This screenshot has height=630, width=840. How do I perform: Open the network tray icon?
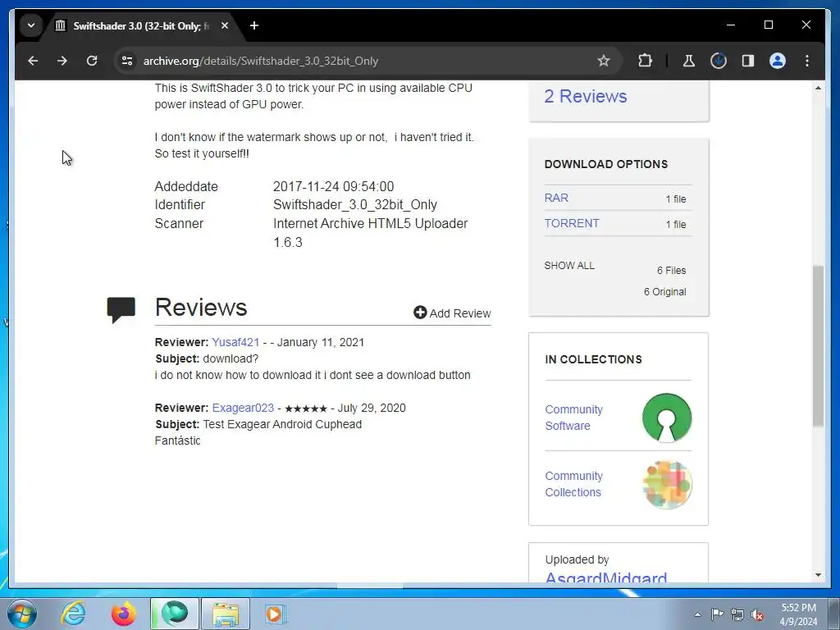pos(737,614)
